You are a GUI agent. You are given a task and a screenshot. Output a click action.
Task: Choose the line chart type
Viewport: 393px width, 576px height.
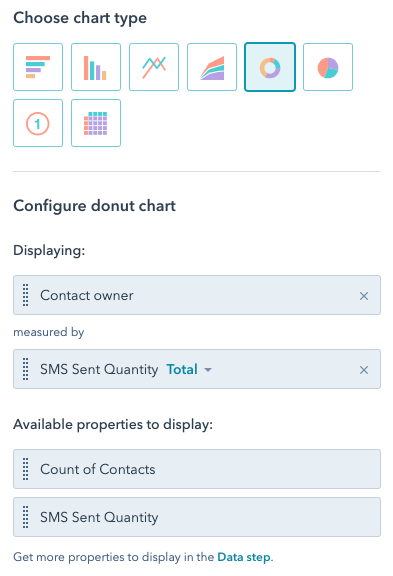click(154, 67)
